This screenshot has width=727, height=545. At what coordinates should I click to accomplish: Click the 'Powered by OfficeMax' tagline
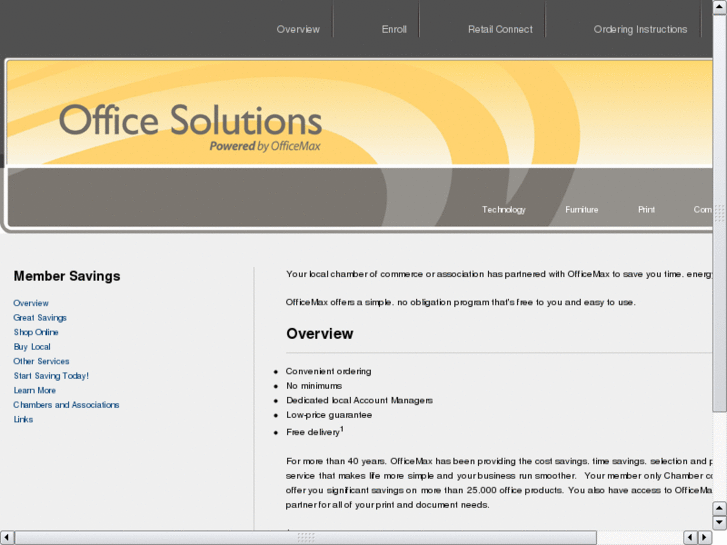265,146
